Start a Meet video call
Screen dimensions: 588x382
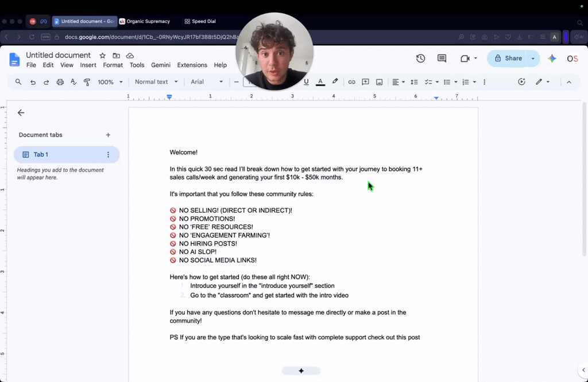coord(465,59)
